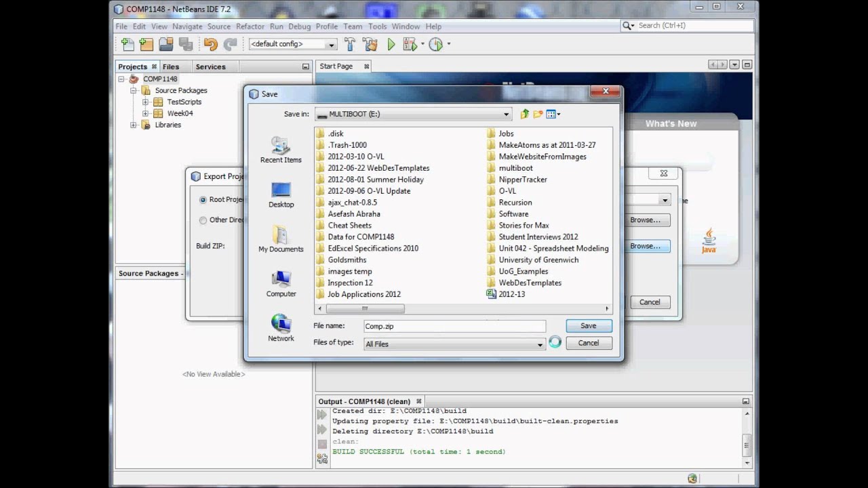The height and width of the screenshot is (488, 868).
Task: Click Cancel button in Save dialog
Action: [589, 343]
